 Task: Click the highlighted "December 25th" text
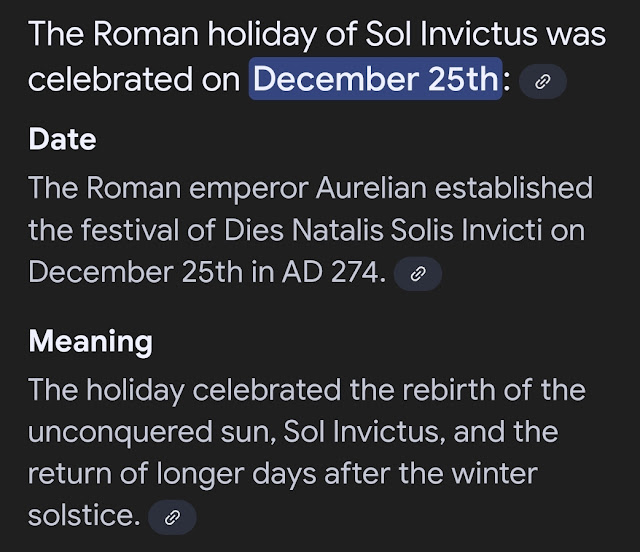click(x=375, y=79)
